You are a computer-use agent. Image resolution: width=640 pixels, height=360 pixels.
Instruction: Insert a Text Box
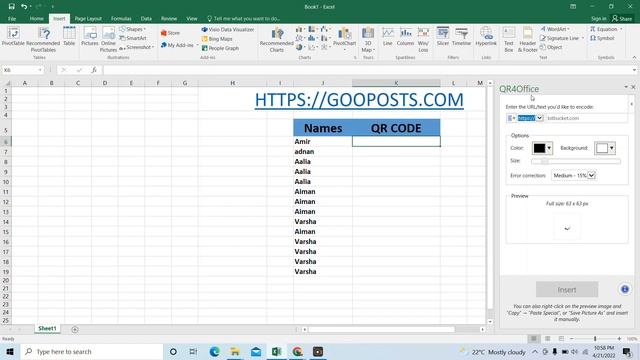tap(509, 39)
